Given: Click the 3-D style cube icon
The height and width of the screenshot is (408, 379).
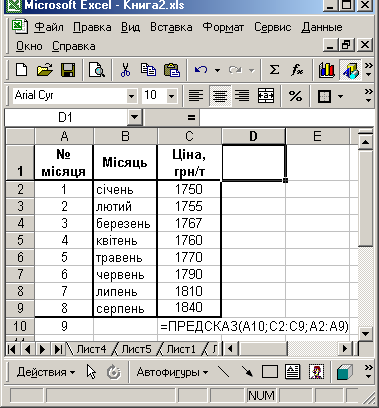Looking at the screenshot, I should [345, 372].
